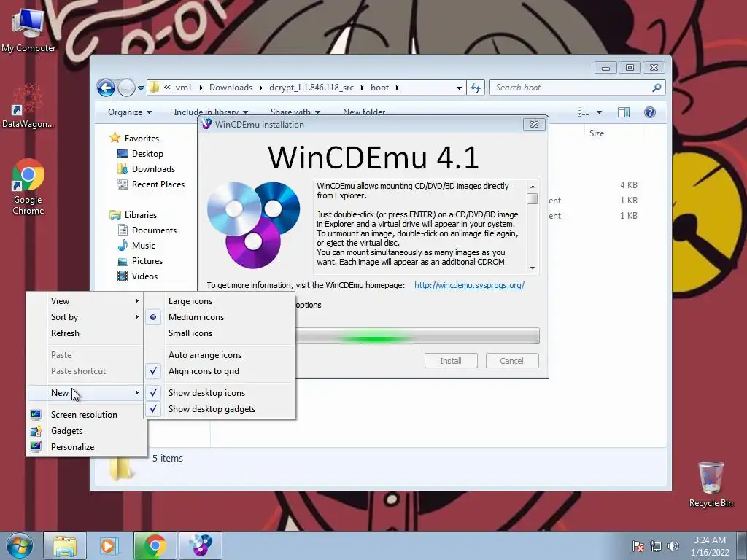Launch Google Chrome from desktop icon
This screenshot has height=560, width=747.
[28, 187]
